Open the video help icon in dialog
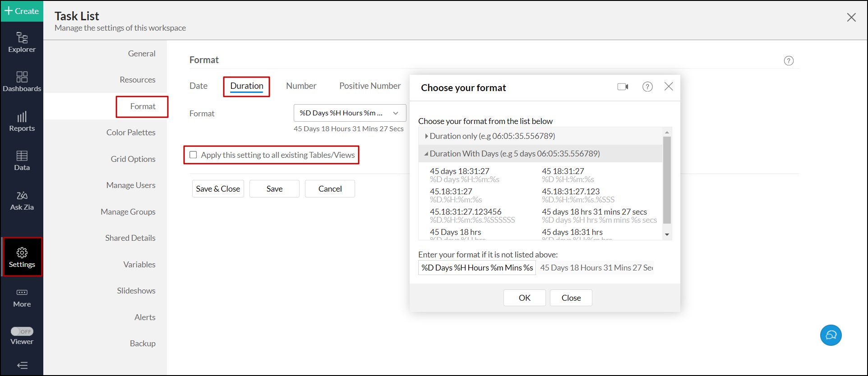Screen dimensions: 868x376 (x=623, y=87)
